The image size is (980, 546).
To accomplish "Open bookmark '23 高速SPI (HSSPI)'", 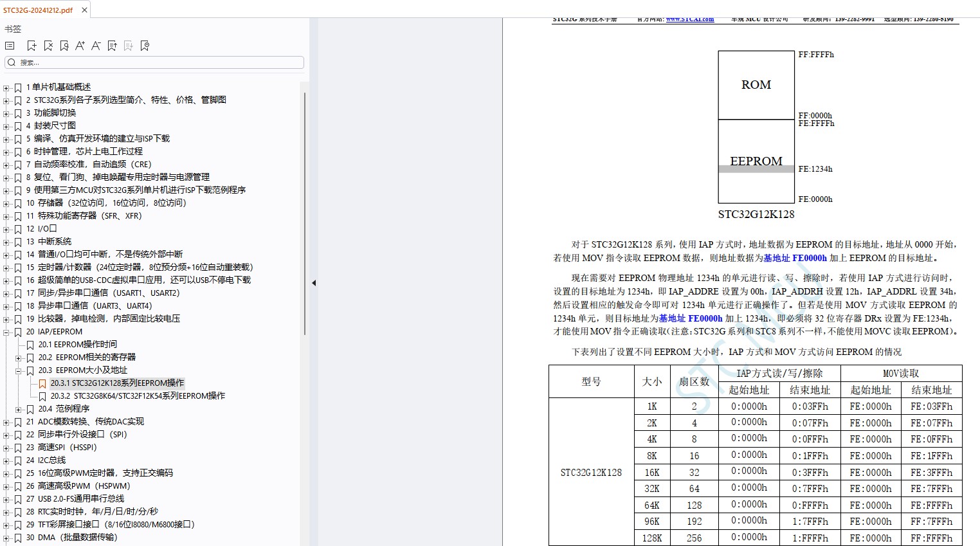I will [x=61, y=447].
